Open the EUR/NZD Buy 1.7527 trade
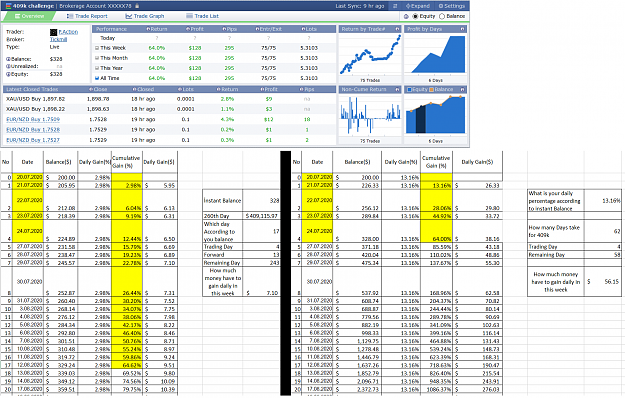 33,140
